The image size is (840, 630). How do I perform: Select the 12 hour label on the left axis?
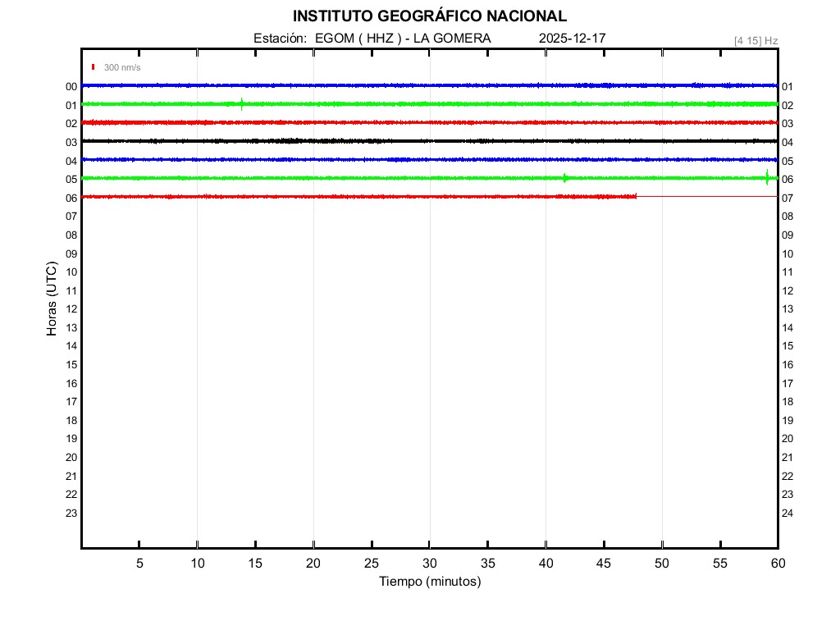click(x=71, y=308)
